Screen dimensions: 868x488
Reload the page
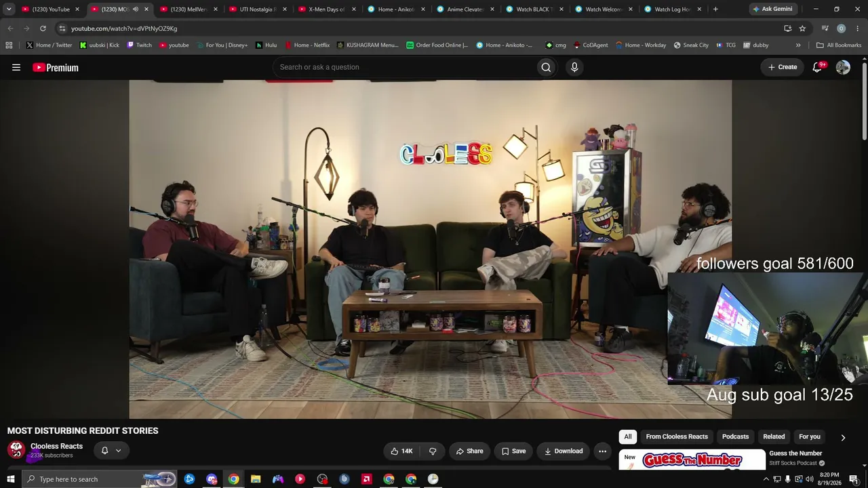(x=43, y=28)
